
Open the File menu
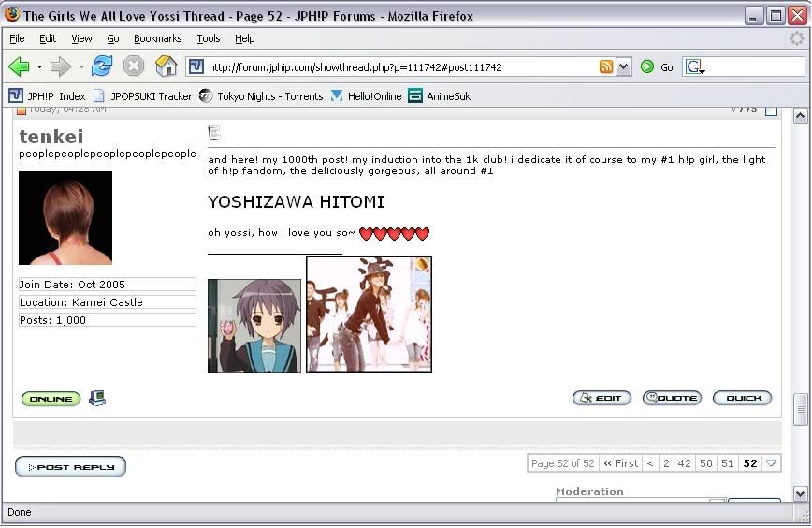17,38
